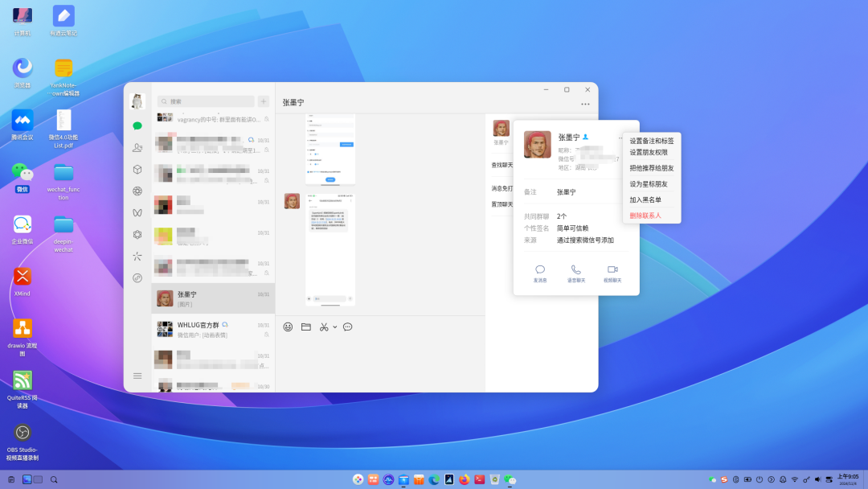The image size is (868, 489).
Task: Open 有道云笔记 desktop icon
Action: [63, 21]
